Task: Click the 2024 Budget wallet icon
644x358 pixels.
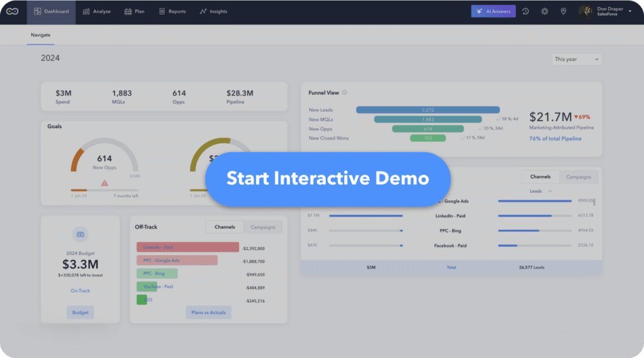Action: point(80,234)
